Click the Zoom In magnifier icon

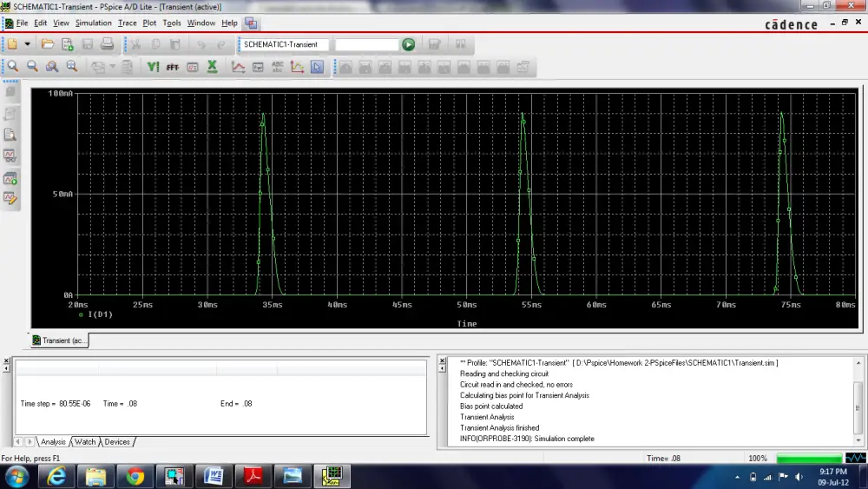click(13, 67)
